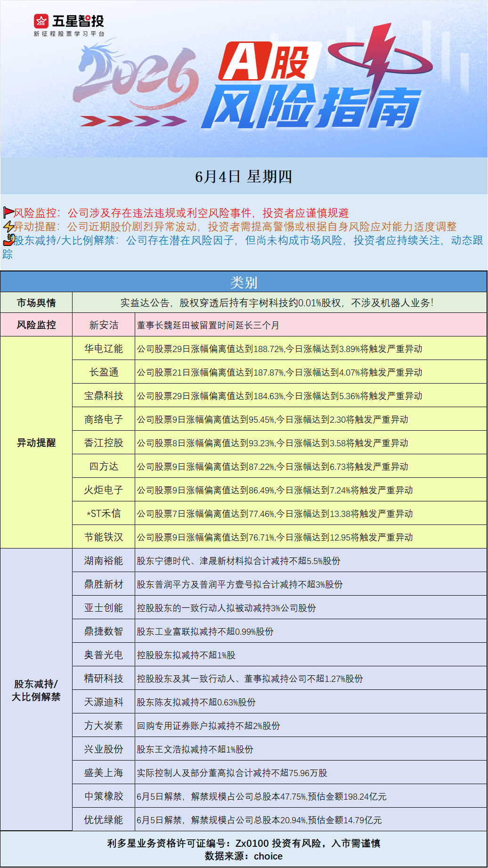Click stock name 商络电子

coord(104,419)
